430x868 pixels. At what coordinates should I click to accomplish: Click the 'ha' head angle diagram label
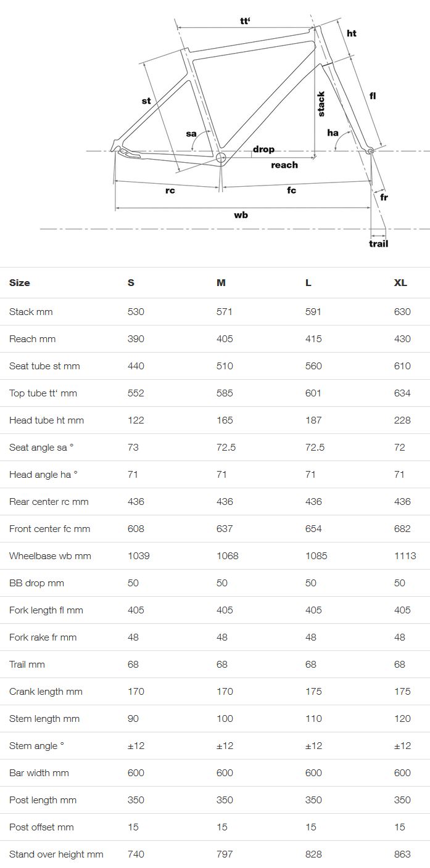(x=333, y=133)
